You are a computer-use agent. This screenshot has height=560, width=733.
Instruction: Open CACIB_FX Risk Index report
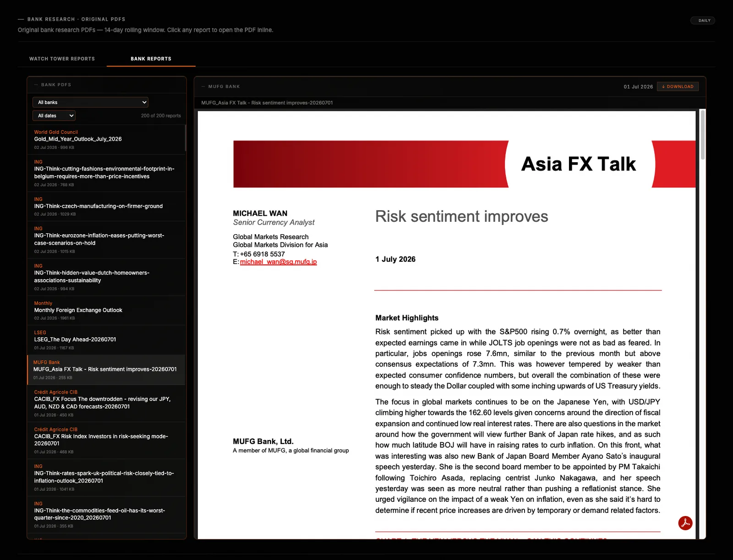pyautogui.click(x=106, y=440)
